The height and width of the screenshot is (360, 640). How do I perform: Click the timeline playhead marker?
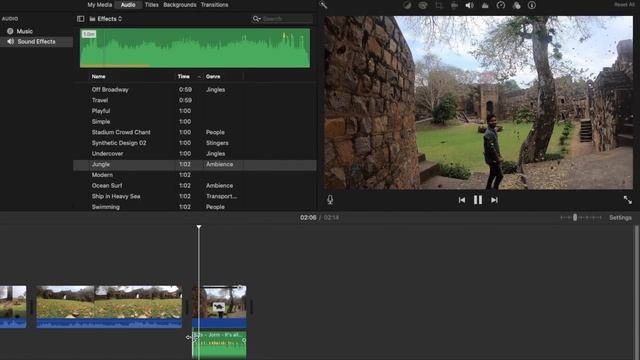pyautogui.click(x=199, y=227)
